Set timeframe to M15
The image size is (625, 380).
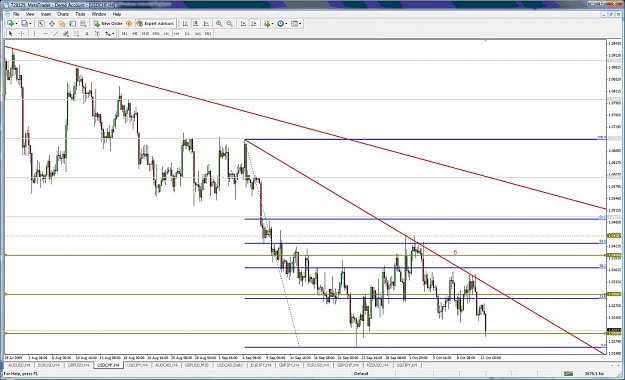point(145,33)
